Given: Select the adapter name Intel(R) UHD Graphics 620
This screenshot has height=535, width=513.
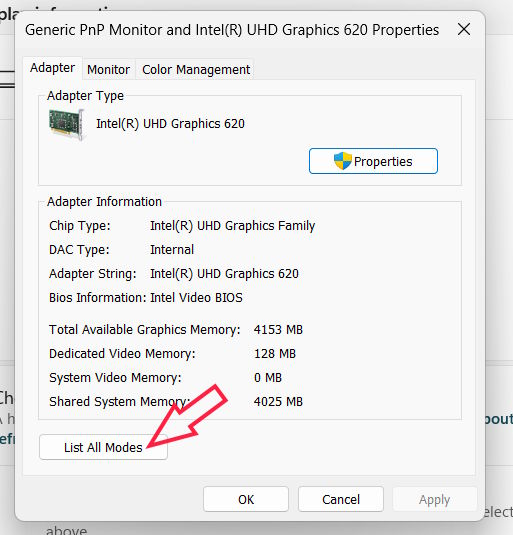Looking at the screenshot, I should click(x=170, y=124).
